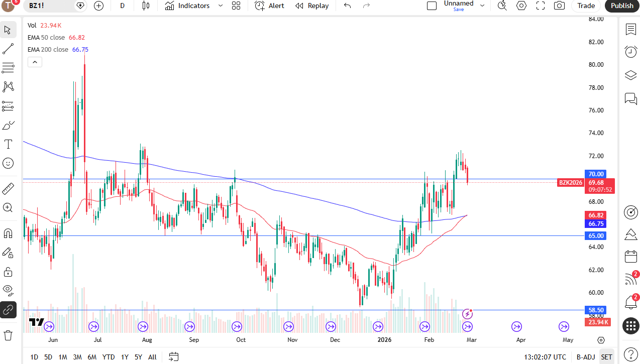Remove drawings with trash icon

[8, 335]
